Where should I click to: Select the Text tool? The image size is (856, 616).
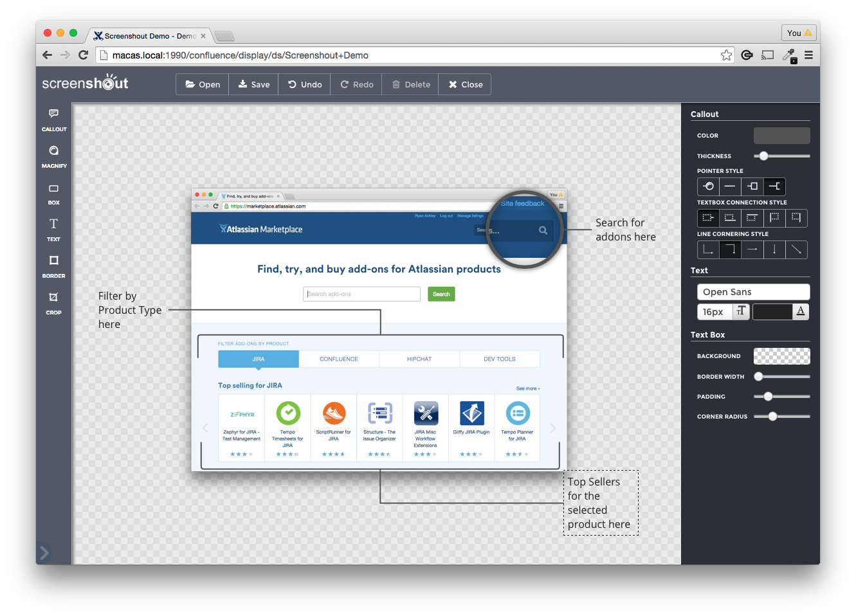(x=54, y=230)
